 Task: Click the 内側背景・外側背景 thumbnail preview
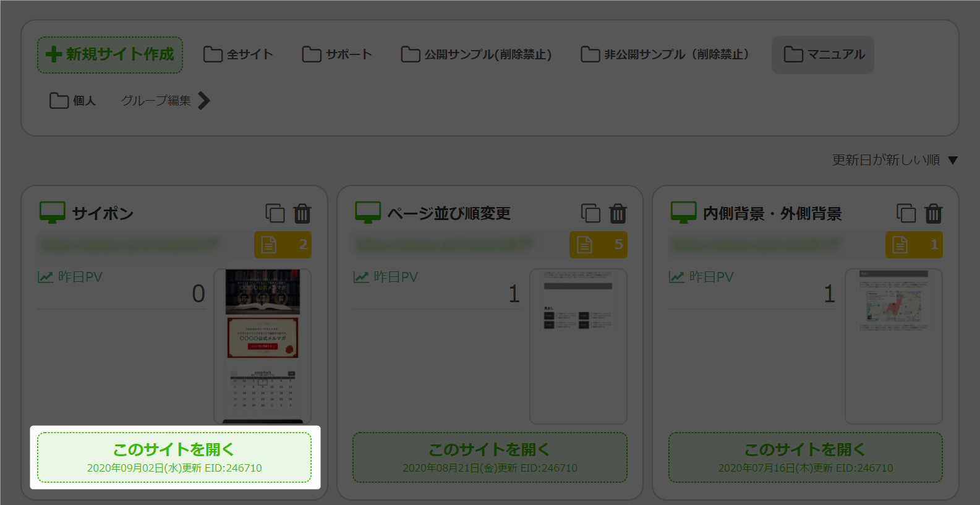pyautogui.click(x=894, y=346)
